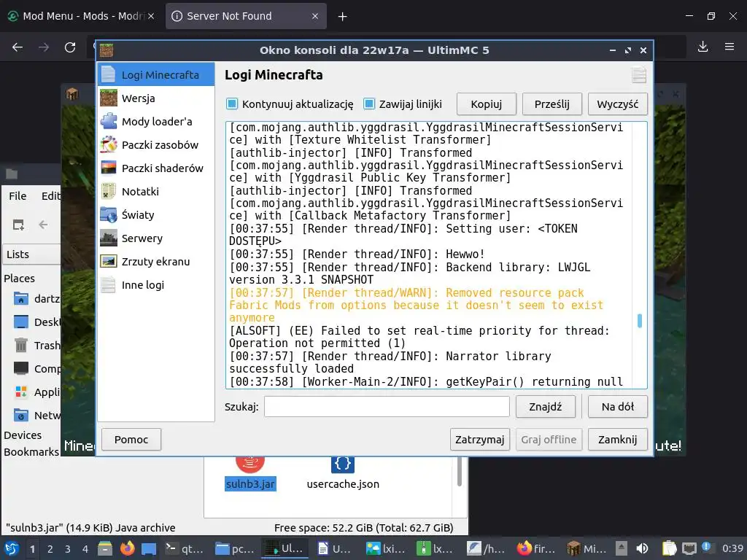This screenshot has height=560, width=747.
Task: Close the Server Not Found tab
Action: coord(315,16)
